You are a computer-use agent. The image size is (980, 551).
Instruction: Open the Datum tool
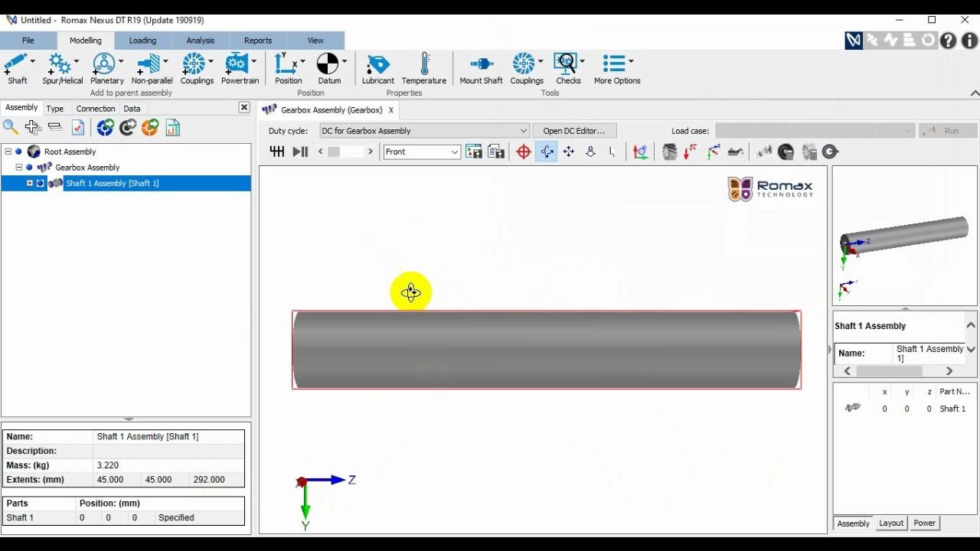[x=328, y=67]
